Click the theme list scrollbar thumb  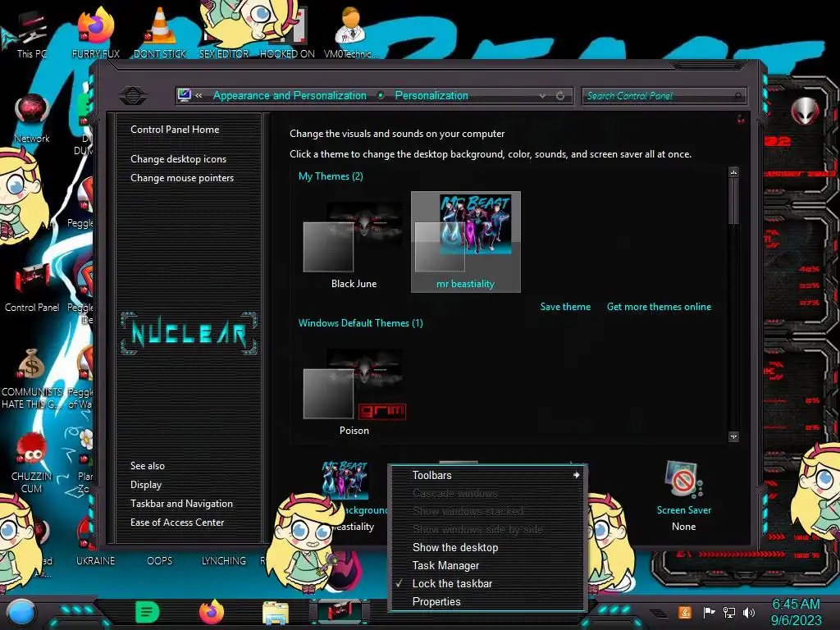[x=733, y=200]
